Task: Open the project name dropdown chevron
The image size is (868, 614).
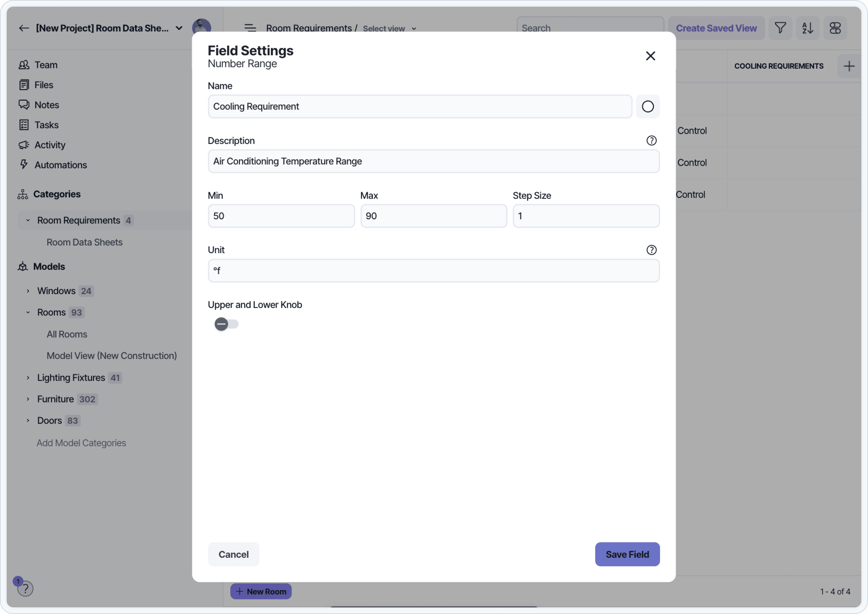Action: (x=179, y=28)
